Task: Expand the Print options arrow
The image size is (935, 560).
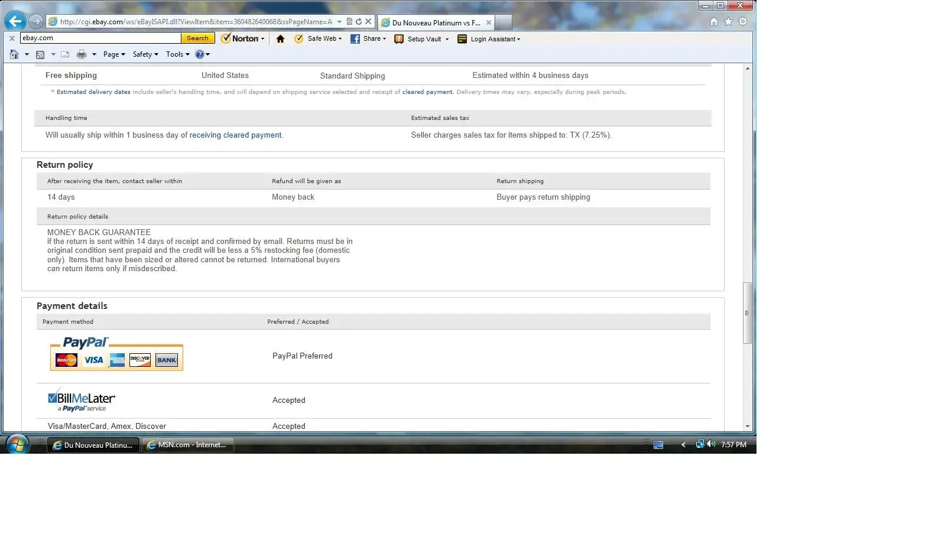Action: [x=94, y=54]
